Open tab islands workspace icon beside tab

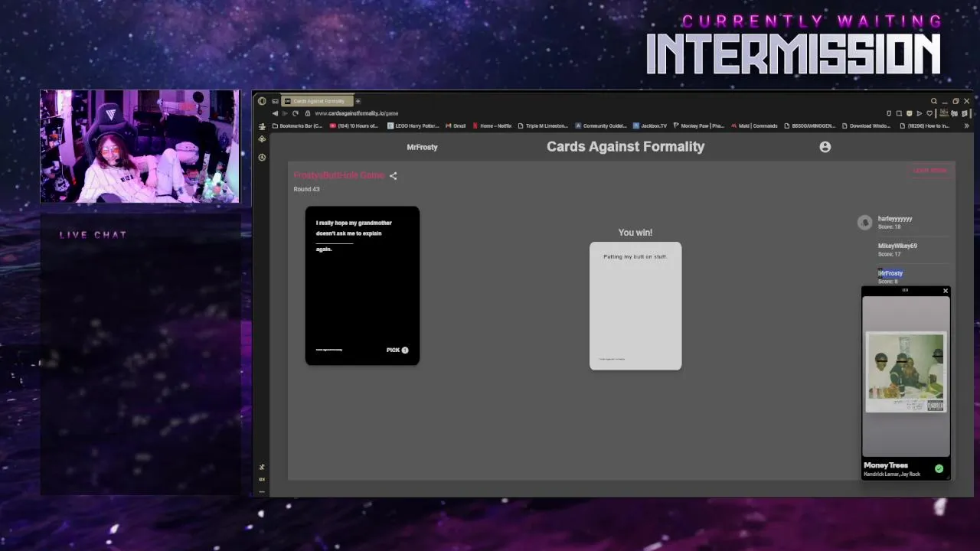[275, 101]
